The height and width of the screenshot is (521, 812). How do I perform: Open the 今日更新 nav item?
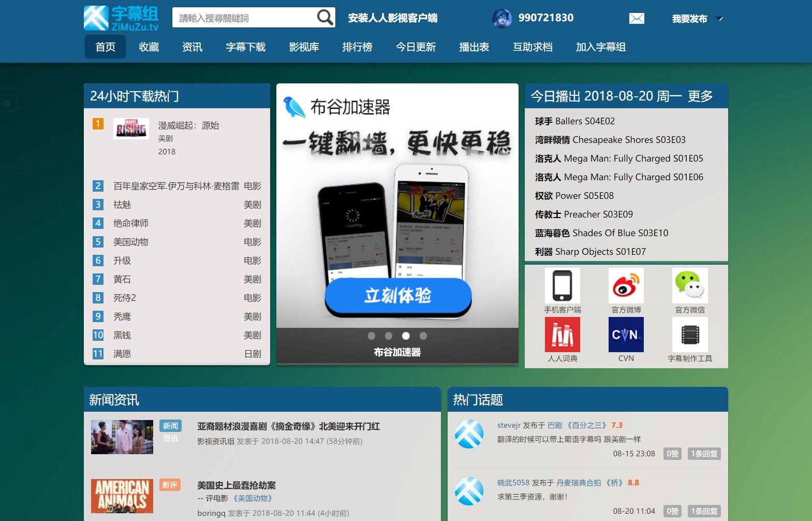point(416,47)
